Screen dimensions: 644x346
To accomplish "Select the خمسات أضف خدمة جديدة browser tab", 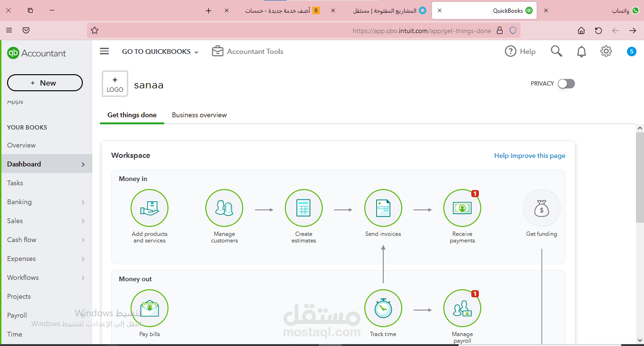I will 273,10.
